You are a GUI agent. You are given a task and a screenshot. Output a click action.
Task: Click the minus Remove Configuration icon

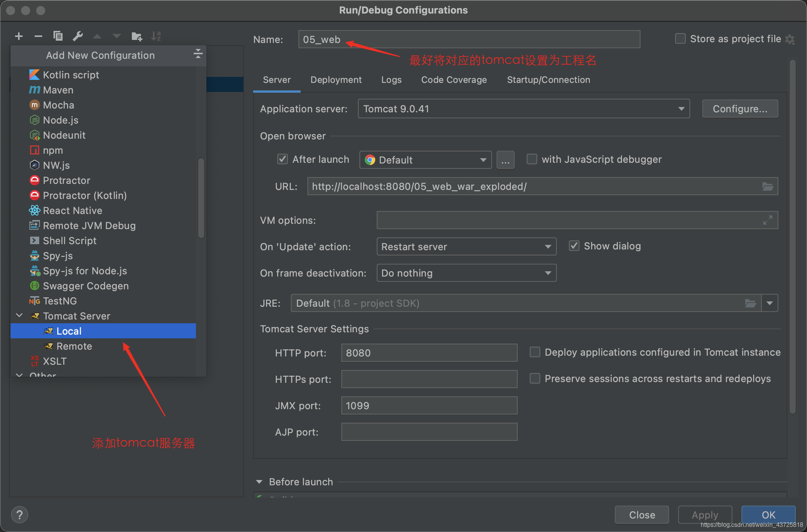tap(38, 36)
